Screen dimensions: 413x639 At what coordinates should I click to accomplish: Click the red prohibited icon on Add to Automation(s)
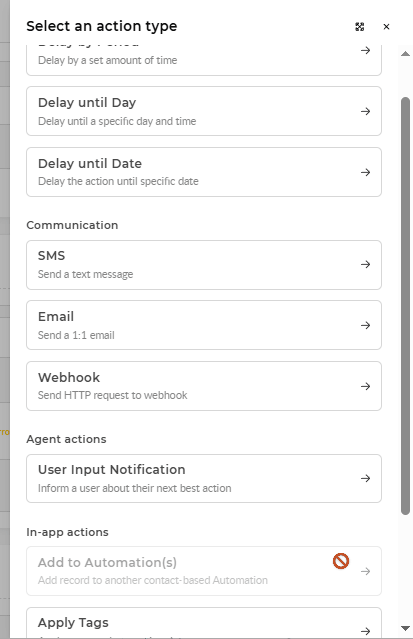(x=341, y=561)
